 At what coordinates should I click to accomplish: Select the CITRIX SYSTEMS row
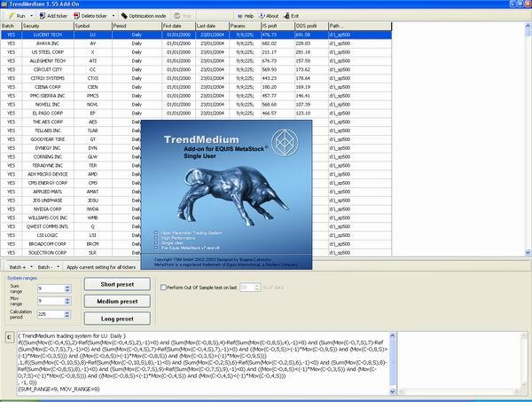pyautogui.click(x=196, y=78)
